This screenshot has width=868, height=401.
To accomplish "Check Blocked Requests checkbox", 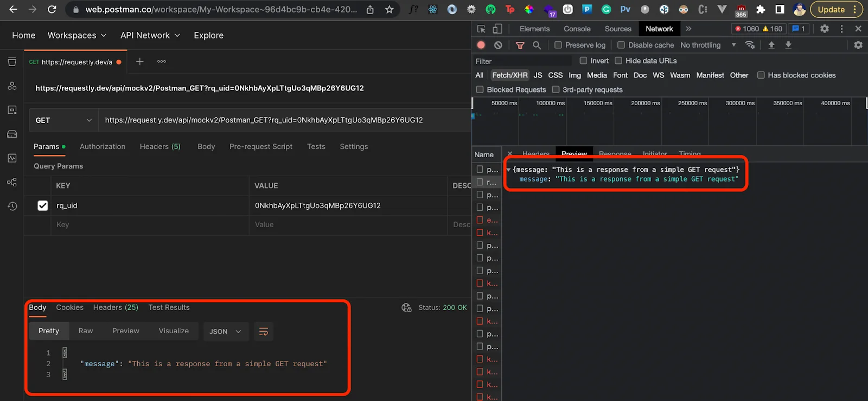I will click(x=480, y=89).
